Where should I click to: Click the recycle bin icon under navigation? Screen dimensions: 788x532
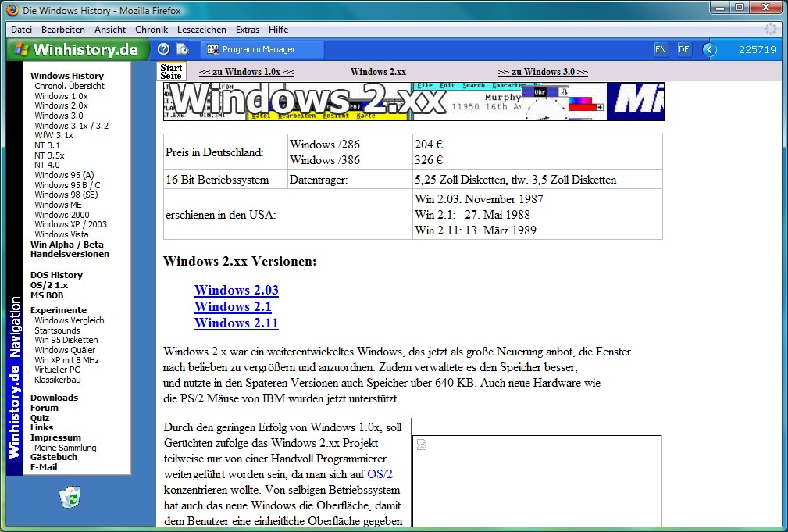(70, 497)
